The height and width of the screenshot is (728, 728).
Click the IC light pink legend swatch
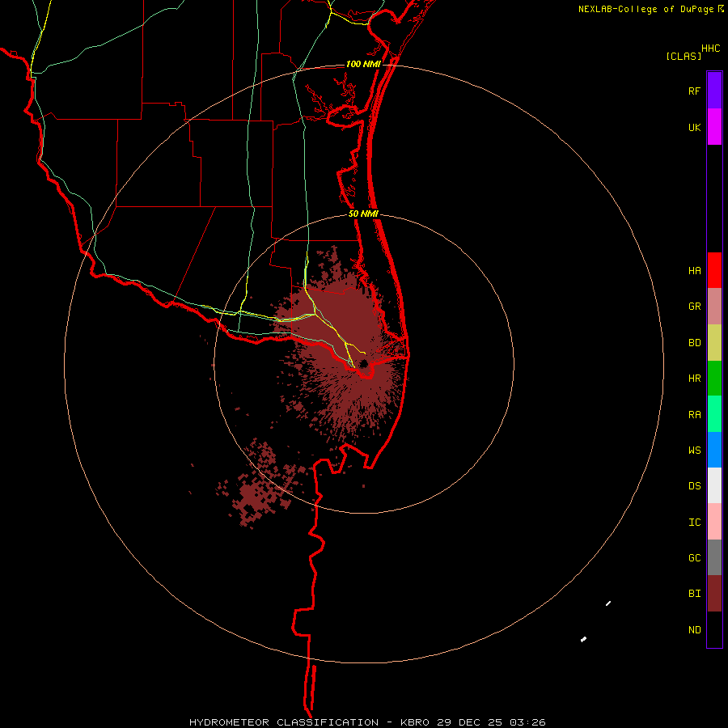[714, 522]
